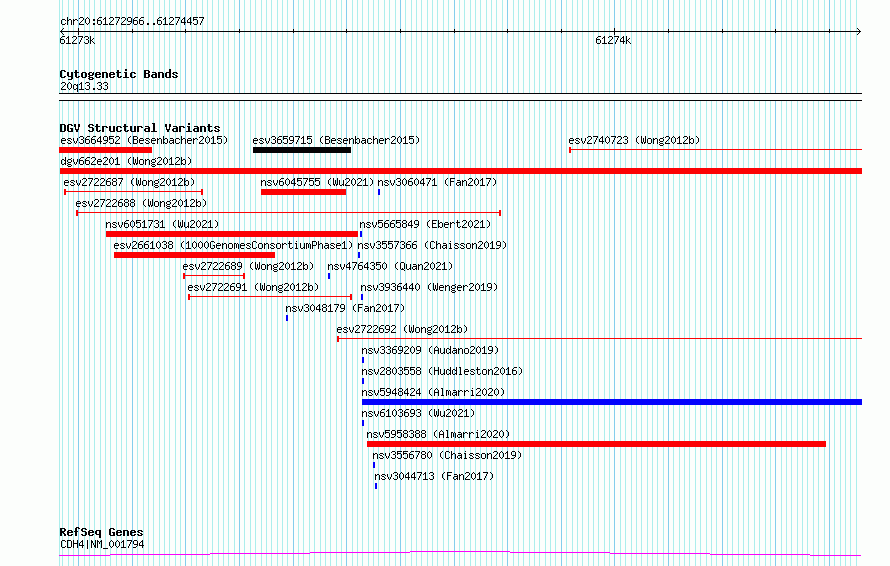Screen dimensions: 890x566
Task: Select the thin red esv2722687 interval line
Action: pyautogui.click(x=133, y=192)
